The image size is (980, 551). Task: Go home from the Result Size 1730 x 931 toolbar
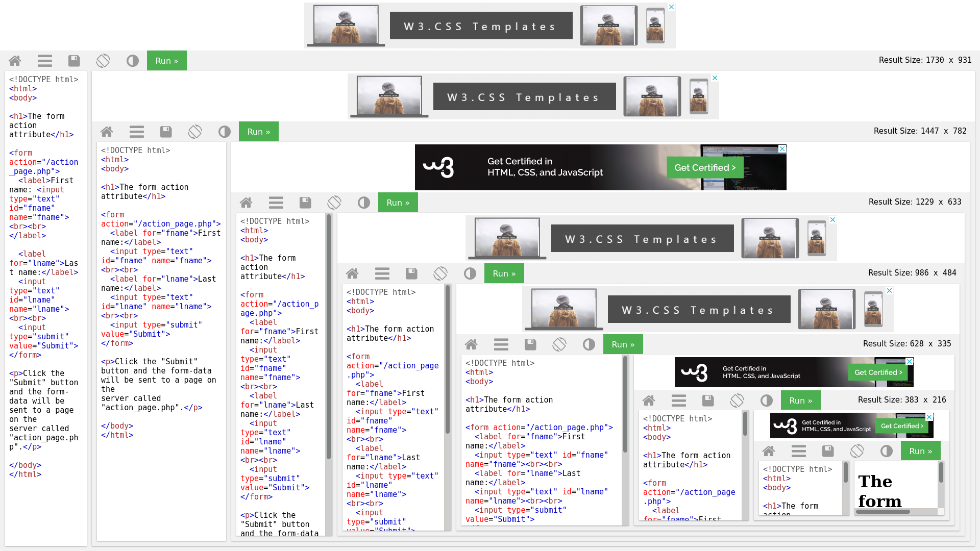click(15, 61)
